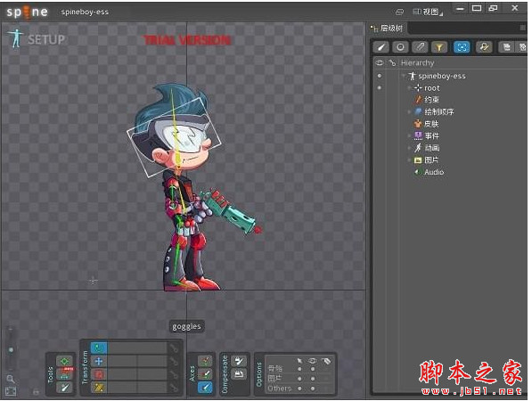
Task: Activate the Translate transform tool
Action: click(99, 361)
